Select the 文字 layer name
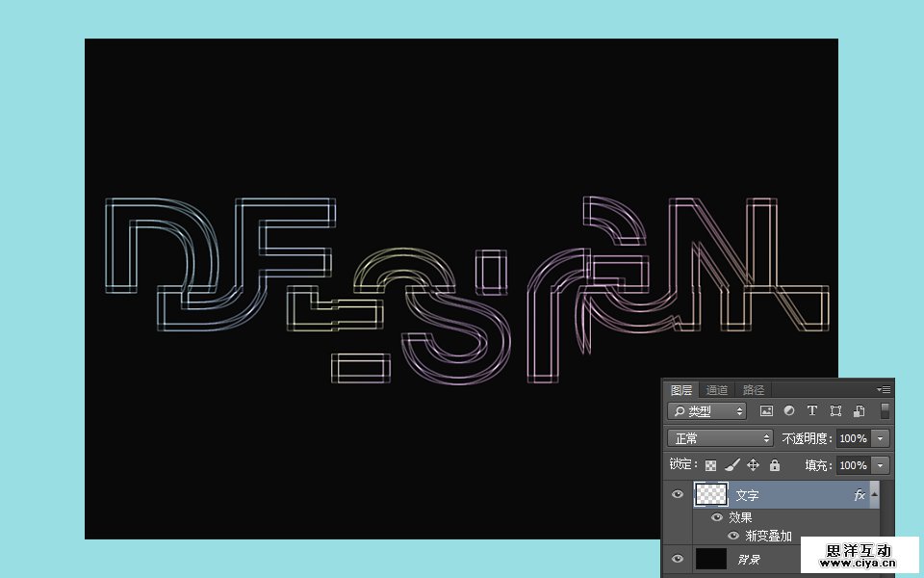This screenshot has height=578, width=924. click(747, 495)
